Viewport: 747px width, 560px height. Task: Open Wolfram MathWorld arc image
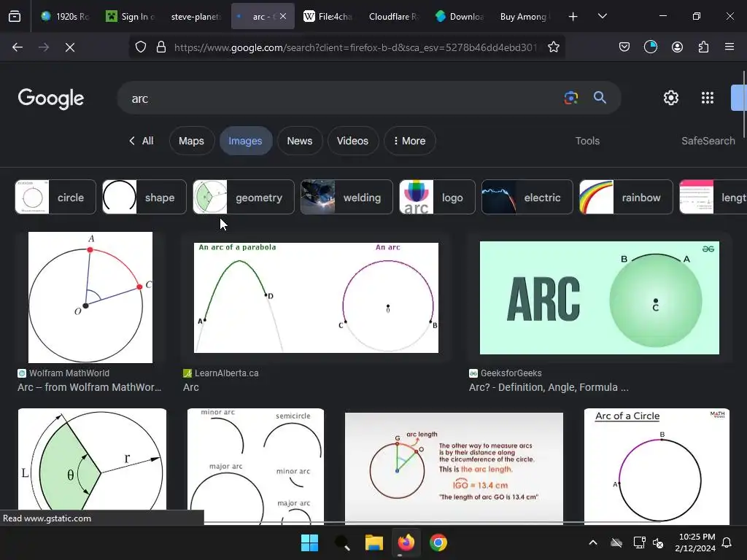click(90, 297)
